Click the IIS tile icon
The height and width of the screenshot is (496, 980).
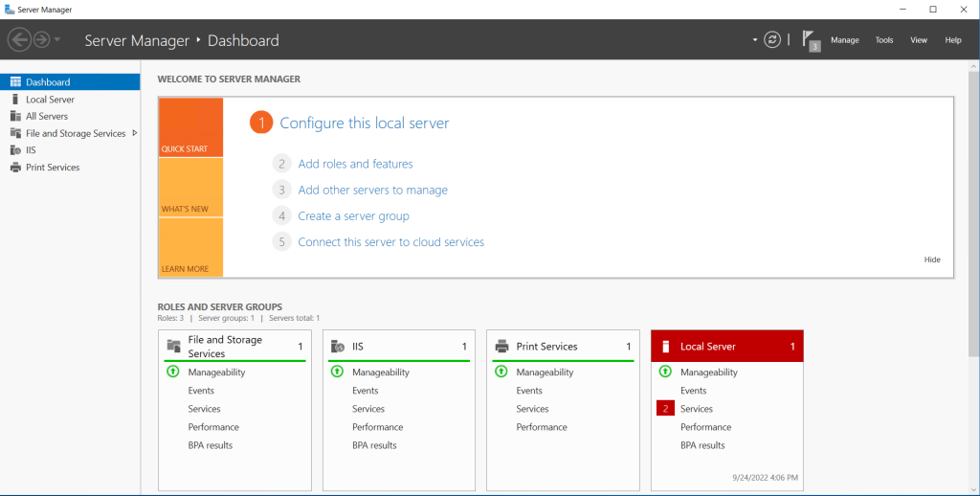pyautogui.click(x=338, y=346)
